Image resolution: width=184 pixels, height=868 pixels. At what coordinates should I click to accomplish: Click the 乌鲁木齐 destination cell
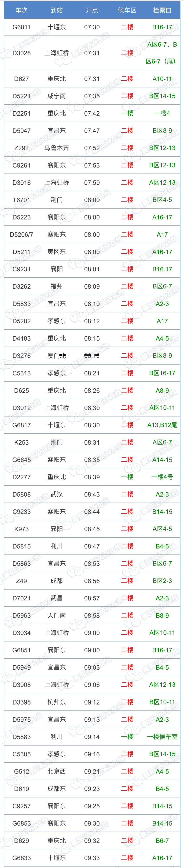coord(57,148)
